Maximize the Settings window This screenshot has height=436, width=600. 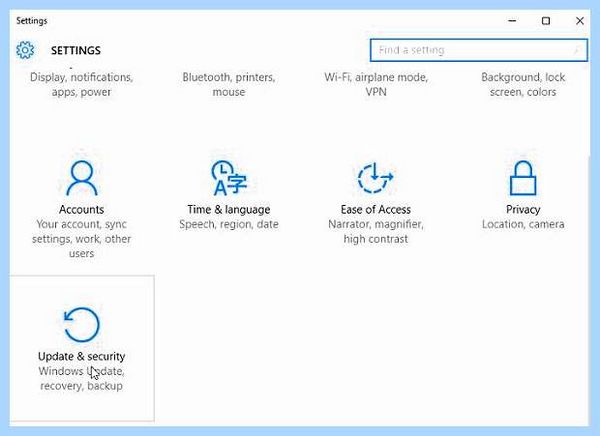[x=546, y=21]
